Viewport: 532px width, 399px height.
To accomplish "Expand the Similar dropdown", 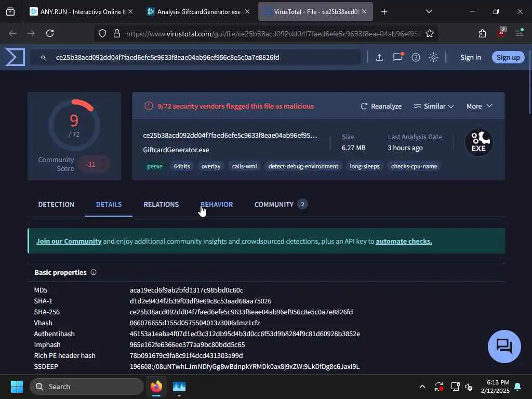I will coord(434,106).
